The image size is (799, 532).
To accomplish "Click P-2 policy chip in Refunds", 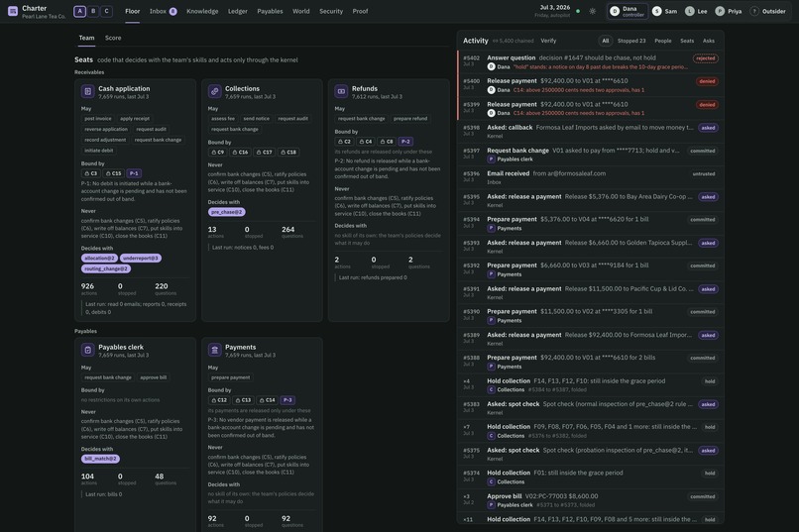I will pyautogui.click(x=405, y=142).
